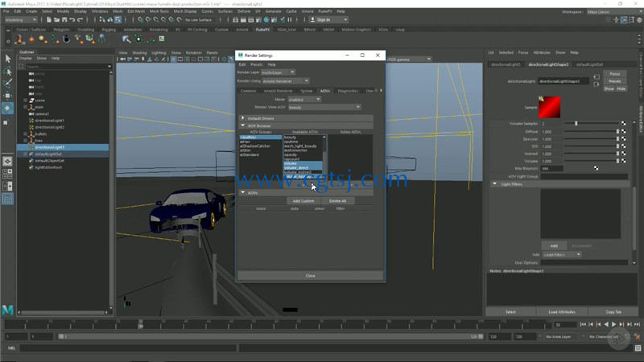Switch to the Diagnostics tab in Render Settings
The width and height of the screenshot is (644, 362).
point(348,91)
